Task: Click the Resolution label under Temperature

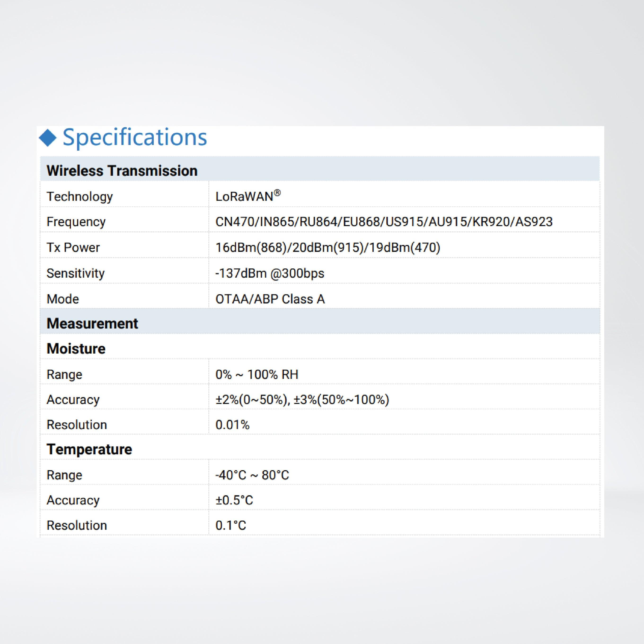Action: point(77,526)
